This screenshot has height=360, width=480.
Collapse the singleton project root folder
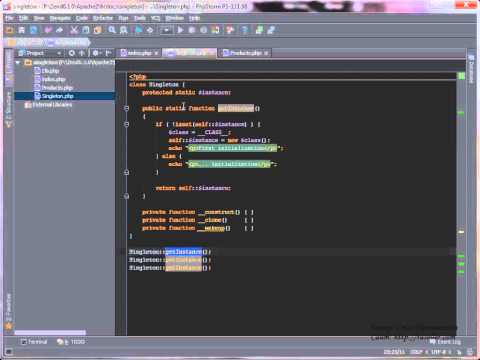[x=18, y=62]
